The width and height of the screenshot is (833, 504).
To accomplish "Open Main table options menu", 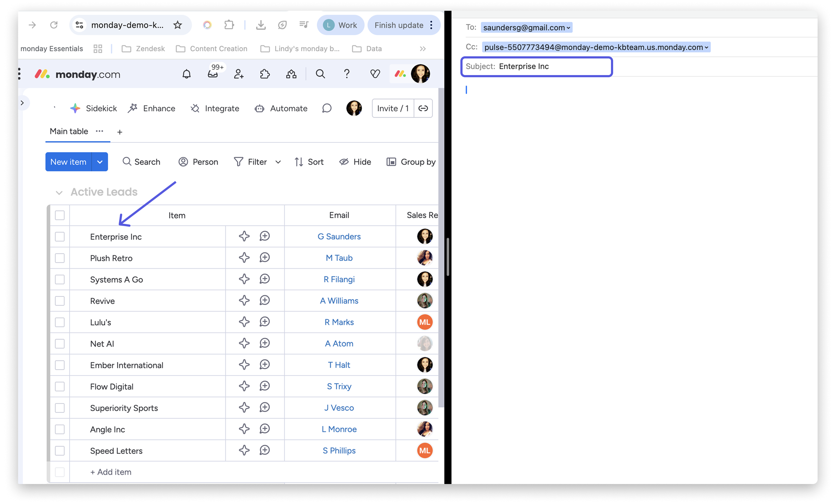I will click(99, 131).
